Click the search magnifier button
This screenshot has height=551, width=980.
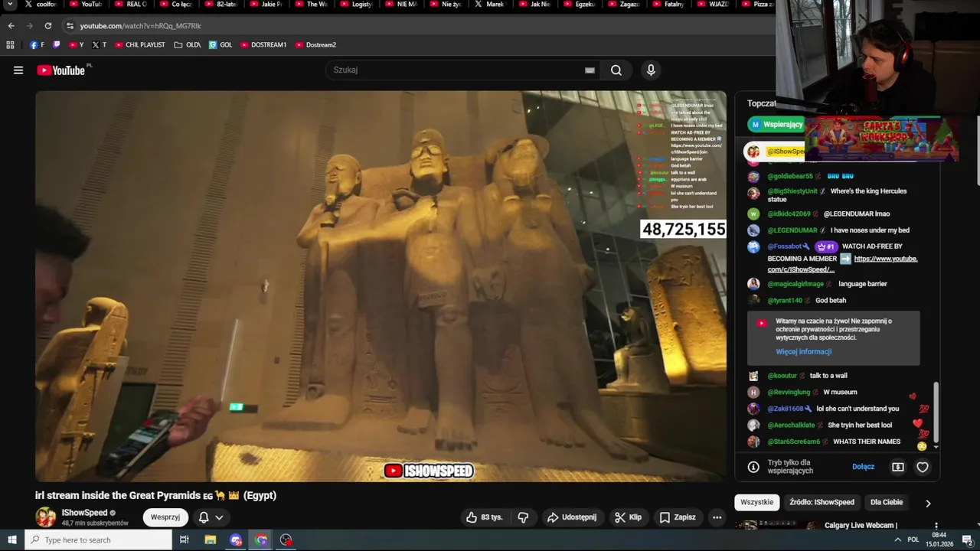(x=616, y=70)
